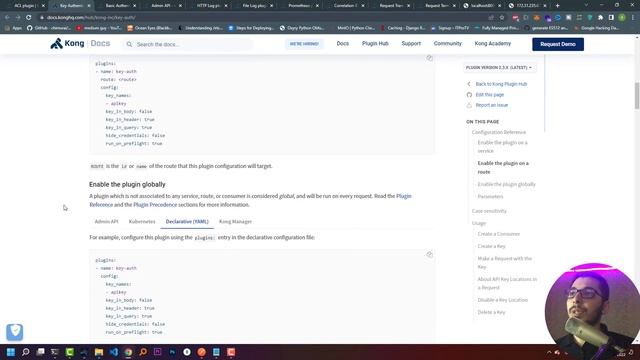The image size is (640, 360).
Task: Open the Chrome three-dot menu
Action: (x=633, y=18)
